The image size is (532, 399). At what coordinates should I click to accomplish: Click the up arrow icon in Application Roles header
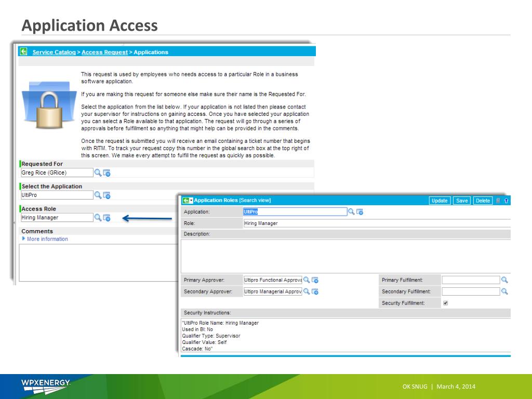click(x=506, y=201)
